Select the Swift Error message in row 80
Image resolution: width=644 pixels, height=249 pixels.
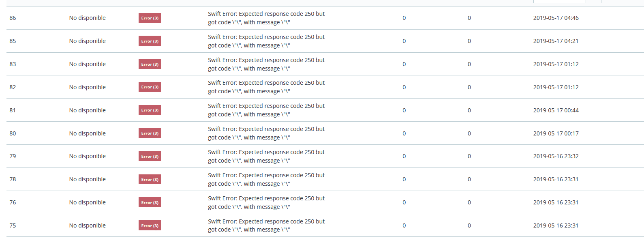point(266,133)
